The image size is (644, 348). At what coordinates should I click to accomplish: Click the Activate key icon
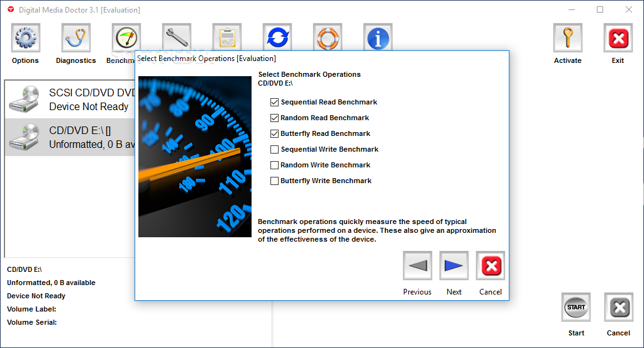pos(568,38)
